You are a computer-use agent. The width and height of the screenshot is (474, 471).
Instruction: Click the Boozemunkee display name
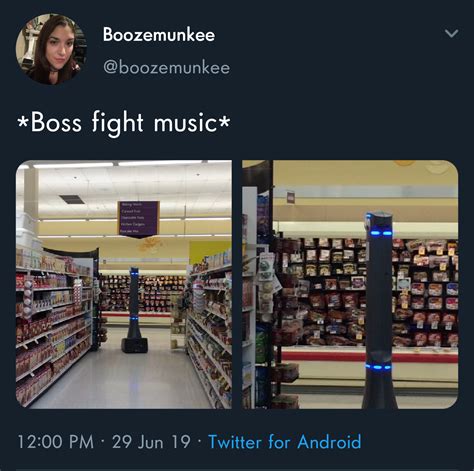click(x=159, y=34)
